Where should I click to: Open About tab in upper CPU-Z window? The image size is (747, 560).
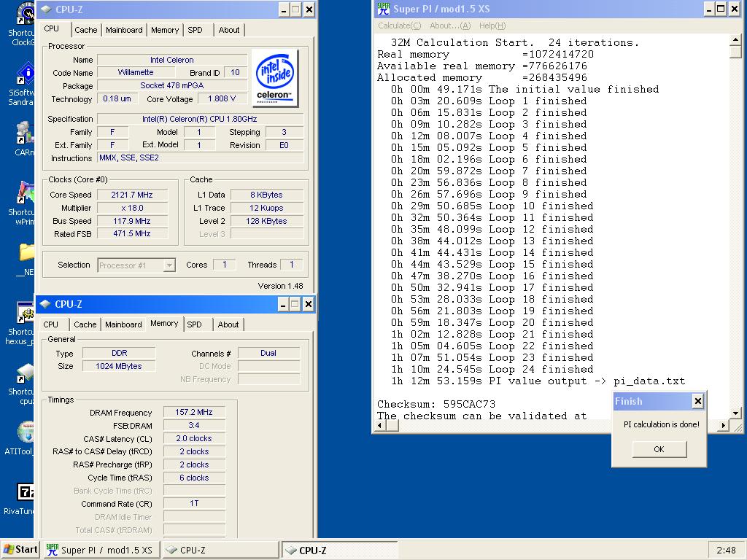tap(229, 30)
